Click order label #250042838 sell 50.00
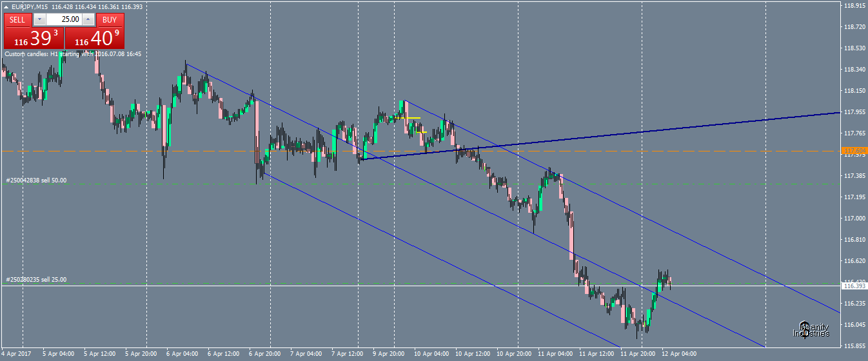 pyautogui.click(x=36, y=180)
